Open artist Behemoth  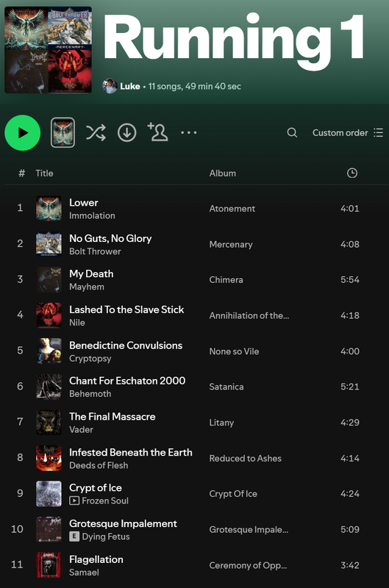[x=90, y=394]
